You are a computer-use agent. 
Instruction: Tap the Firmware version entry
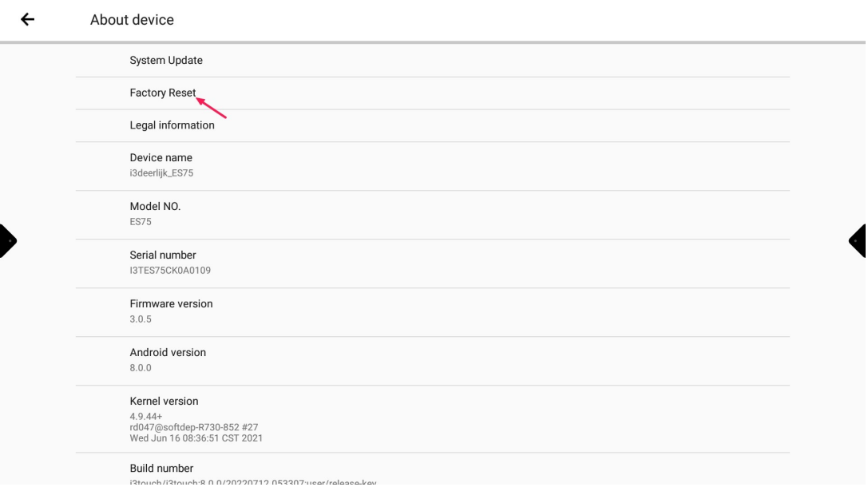coord(171,304)
